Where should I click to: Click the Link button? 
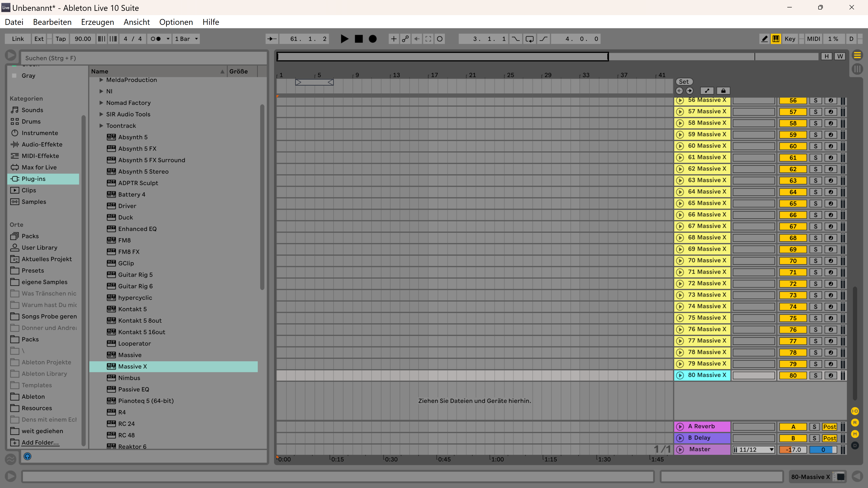tap(18, 39)
